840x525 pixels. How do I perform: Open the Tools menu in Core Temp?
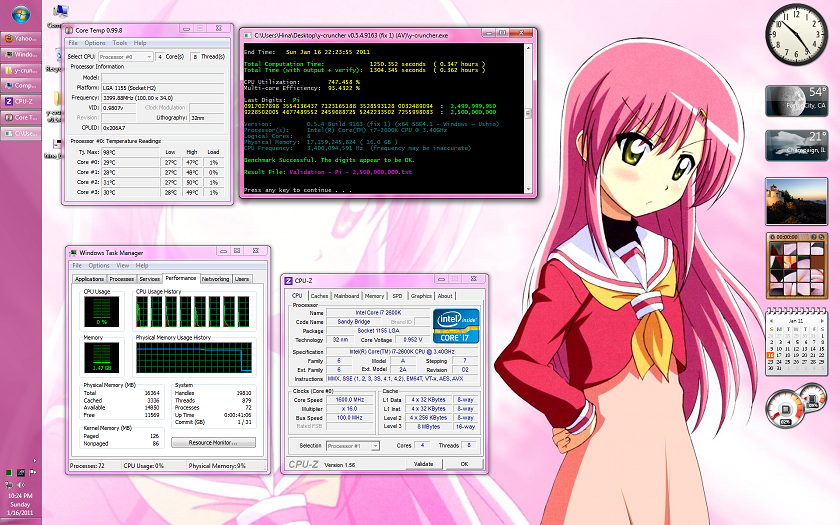click(x=120, y=43)
